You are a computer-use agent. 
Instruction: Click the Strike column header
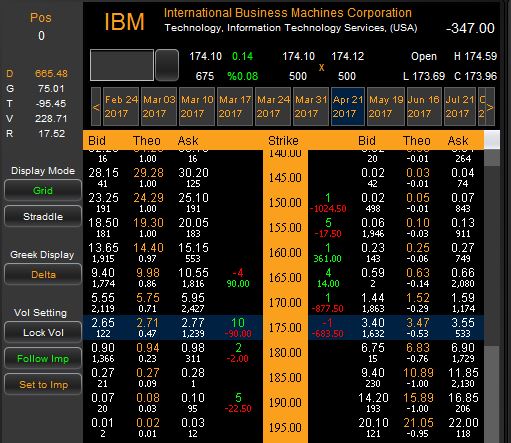(x=283, y=141)
